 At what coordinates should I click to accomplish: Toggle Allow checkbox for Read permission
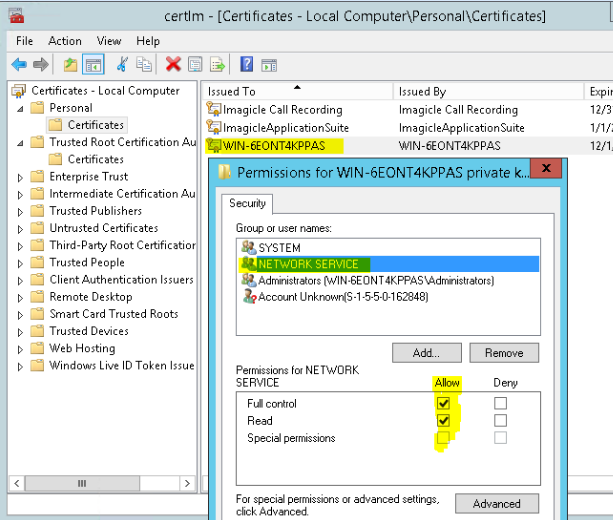(x=443, y=420)
